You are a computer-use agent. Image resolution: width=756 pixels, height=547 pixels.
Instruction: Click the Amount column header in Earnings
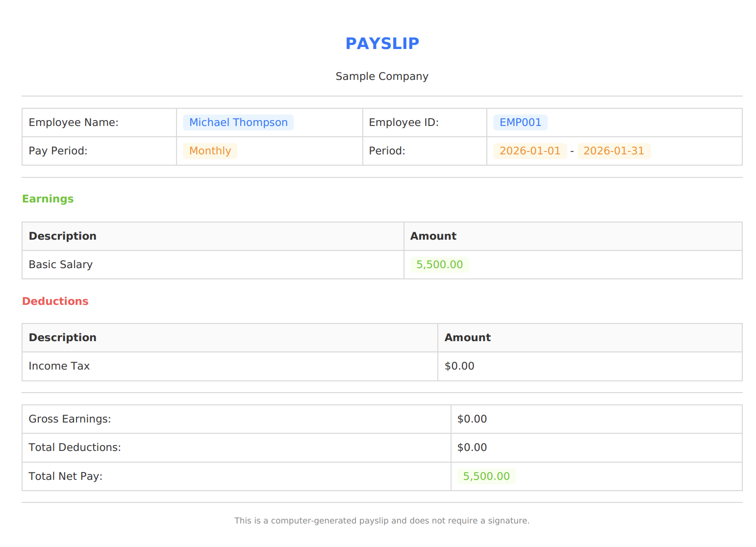(433, 236)
